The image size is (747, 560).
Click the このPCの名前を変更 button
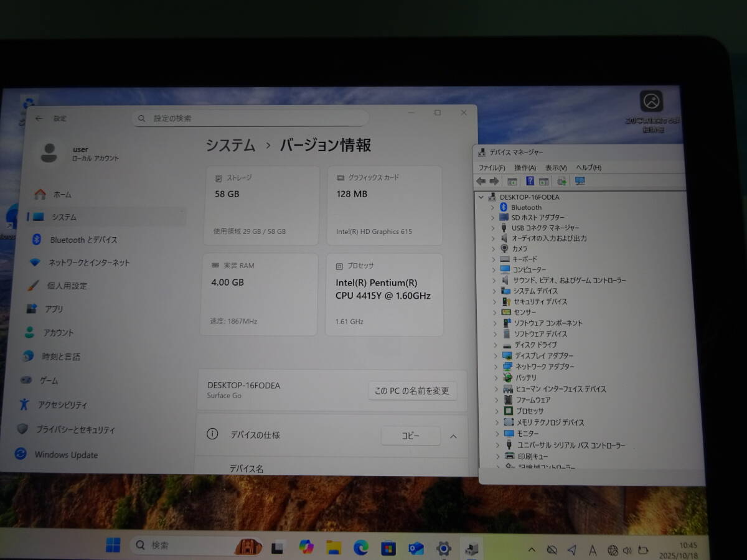[x=412, y=390]
